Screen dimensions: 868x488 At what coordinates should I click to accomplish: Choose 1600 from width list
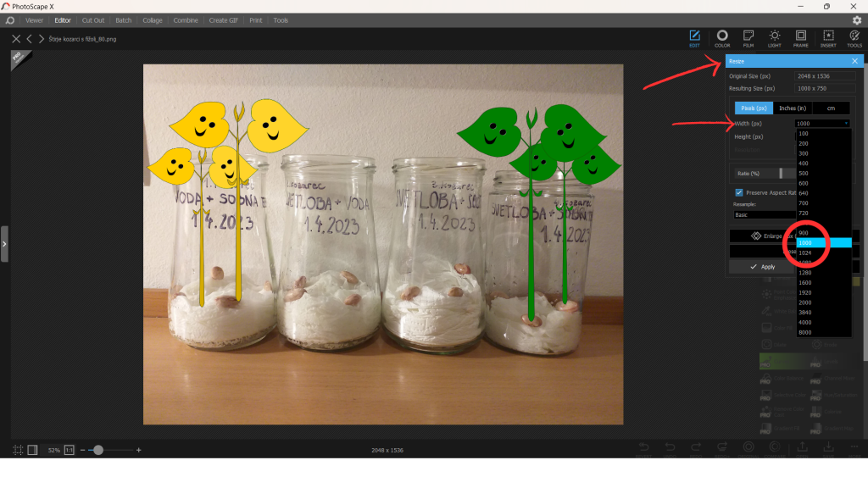tap(824, 283)
